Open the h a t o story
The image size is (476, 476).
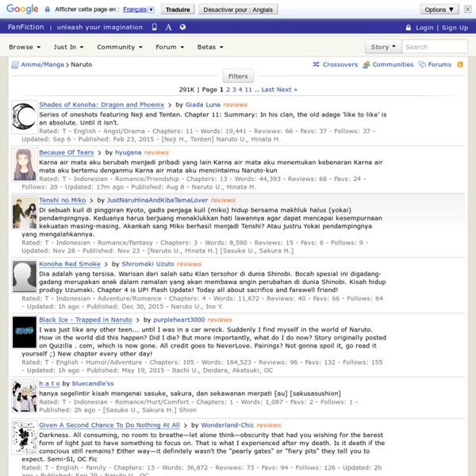pos(49,383)
